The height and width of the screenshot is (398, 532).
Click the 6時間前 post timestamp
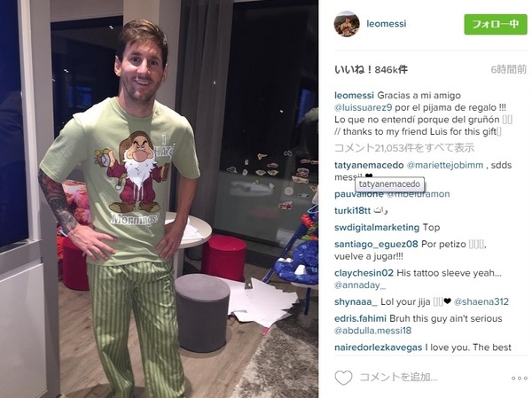tap(509, 69)
